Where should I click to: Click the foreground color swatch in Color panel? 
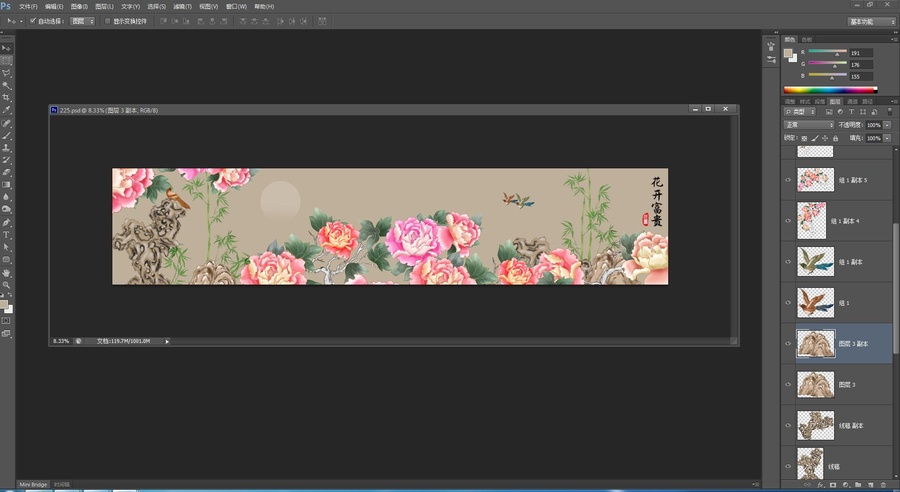point(788,53)
